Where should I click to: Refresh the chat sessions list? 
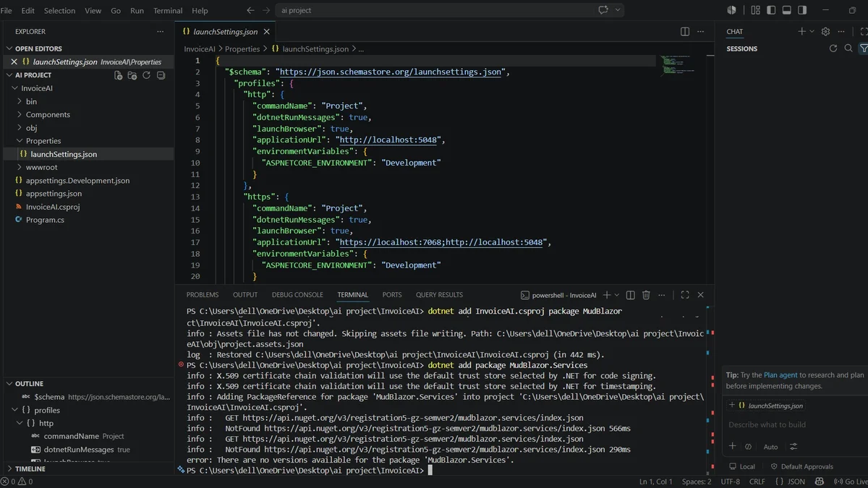(833, 48)
